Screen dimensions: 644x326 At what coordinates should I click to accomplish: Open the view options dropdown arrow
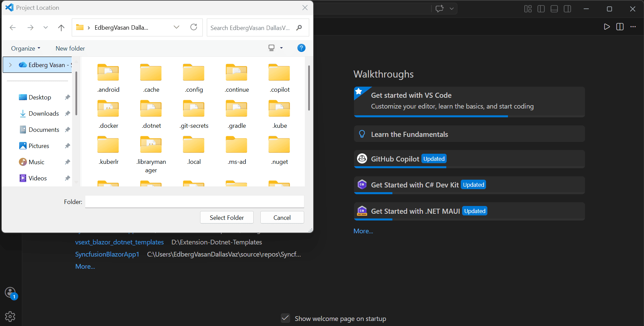(281, 48)
